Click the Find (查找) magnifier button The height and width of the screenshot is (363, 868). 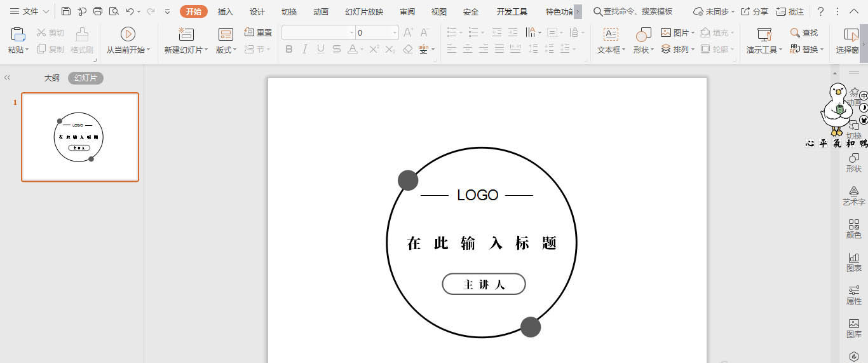tap(804, 32)
